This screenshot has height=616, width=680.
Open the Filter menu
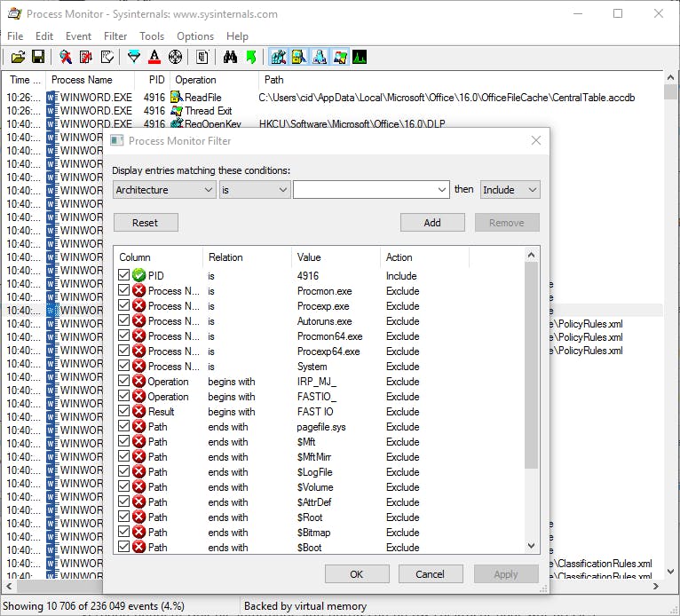pos(115,36)
